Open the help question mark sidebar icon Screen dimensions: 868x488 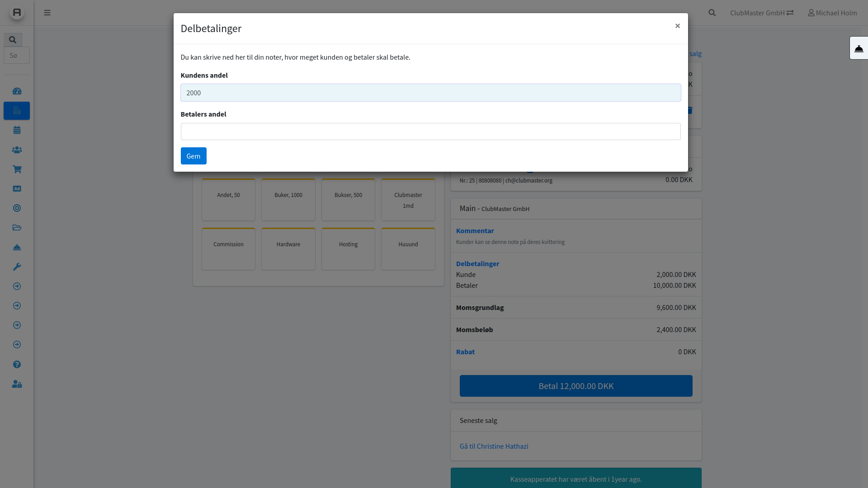(17, 364)
